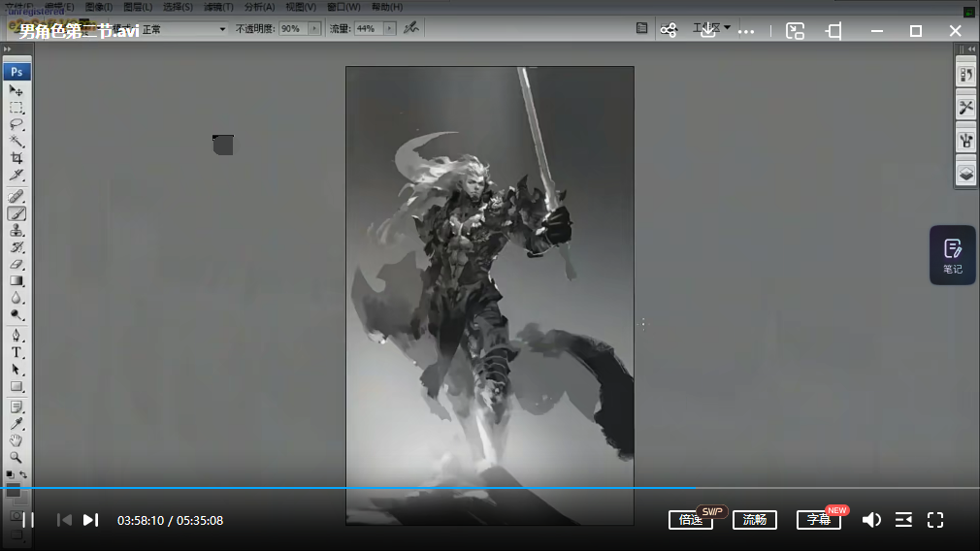Open the 倍速 playback speed button

pyautogui.click(x=691, y=520)
